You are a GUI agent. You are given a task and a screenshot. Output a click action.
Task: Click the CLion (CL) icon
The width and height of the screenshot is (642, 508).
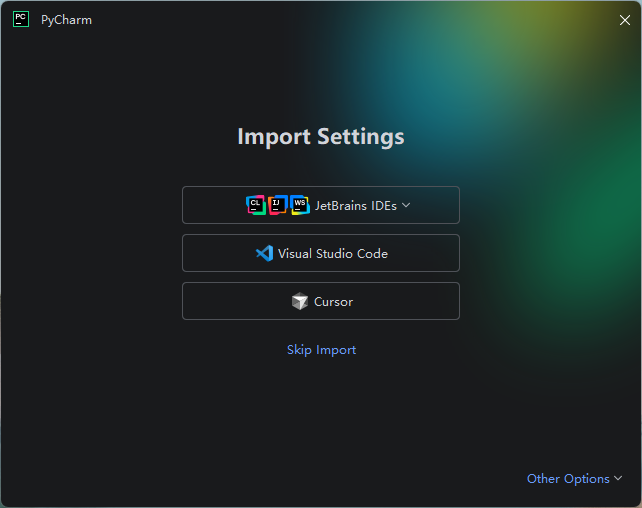(x=256, y=205)
